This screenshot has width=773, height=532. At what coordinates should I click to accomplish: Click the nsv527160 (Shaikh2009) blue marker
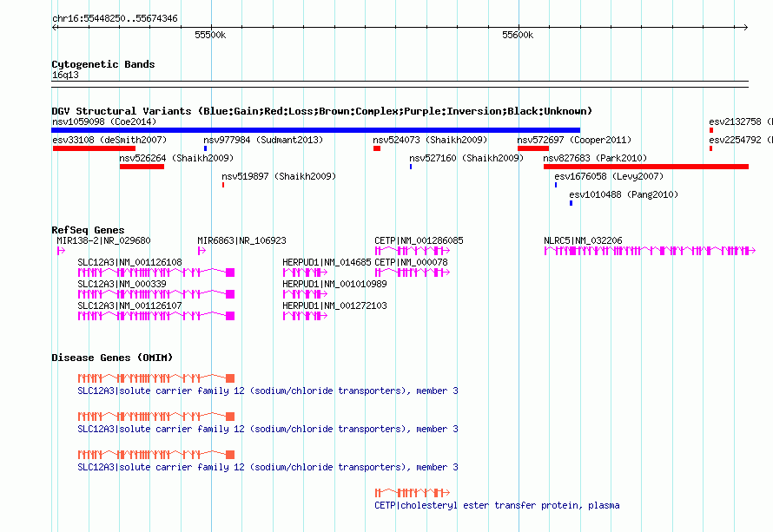point(411,167)
